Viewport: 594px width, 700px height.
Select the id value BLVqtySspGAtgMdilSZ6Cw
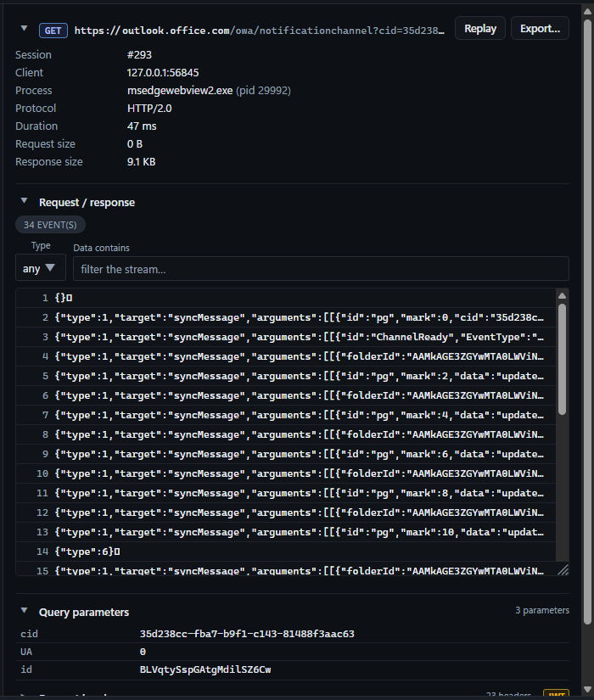(205, 669)
